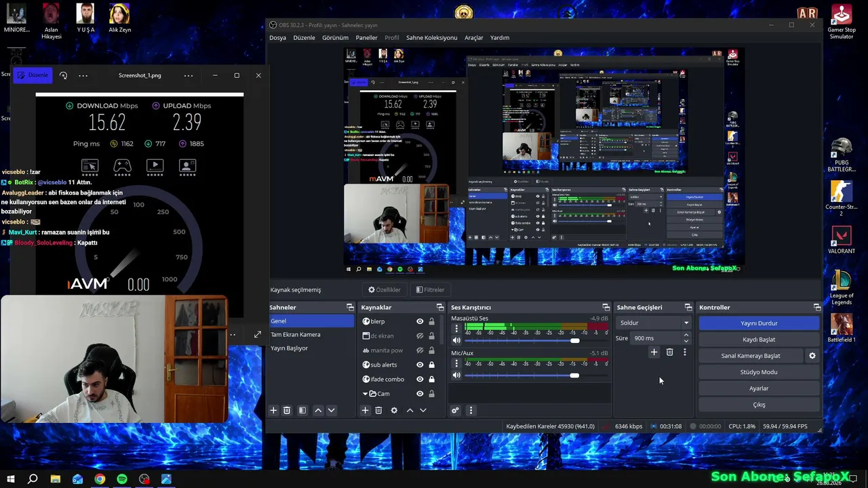Click Yayını Durdur to stop streaming

[759, 323]
